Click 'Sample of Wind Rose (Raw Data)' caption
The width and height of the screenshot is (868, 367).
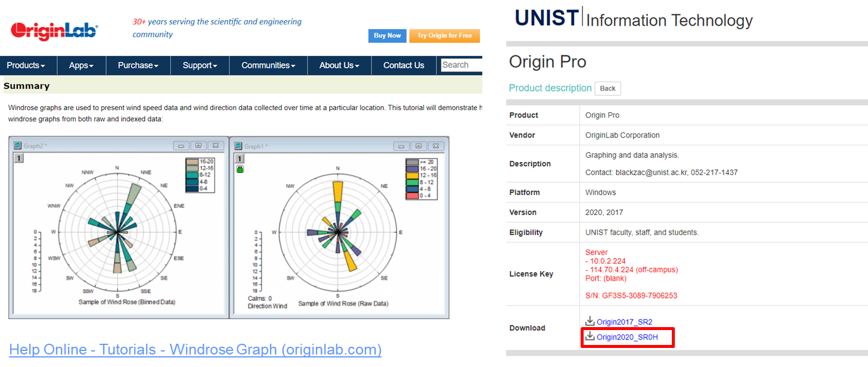pyautogui.click(x=343, y=303)
